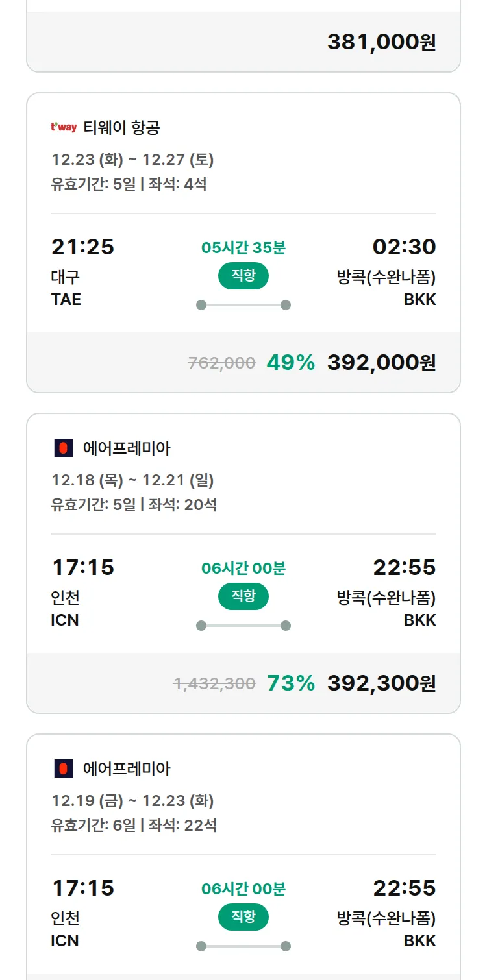Tap the 05시간 35분 flight duration
The height and width of the screenshot is (980, 487).
tap(243, 247)
